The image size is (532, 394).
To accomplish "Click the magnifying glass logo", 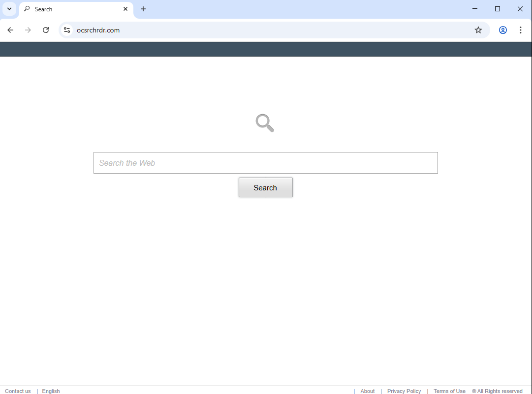I will [265, 123].
